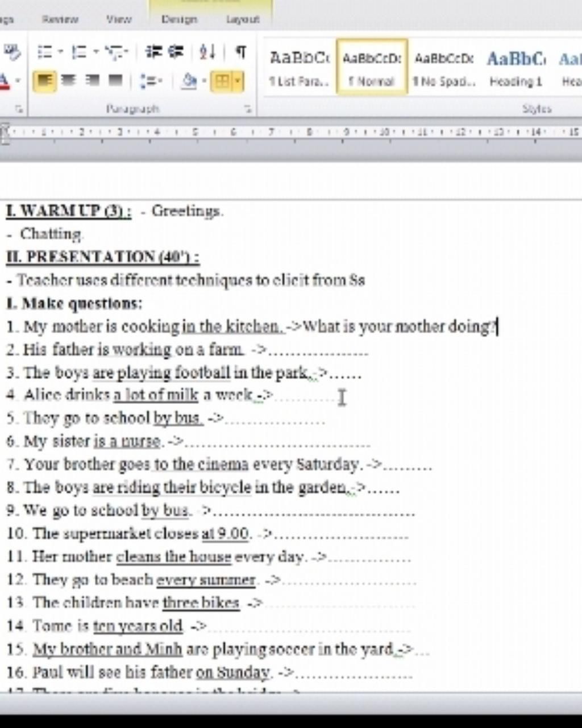
Task: Click sentence 4 'Alice drinks a lot of milk'
Action: click(171, 395)
